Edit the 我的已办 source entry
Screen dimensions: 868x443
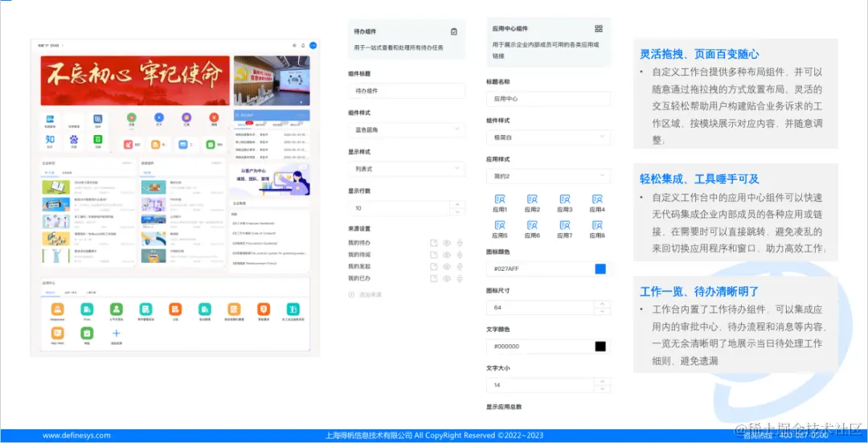coord(434,278)
